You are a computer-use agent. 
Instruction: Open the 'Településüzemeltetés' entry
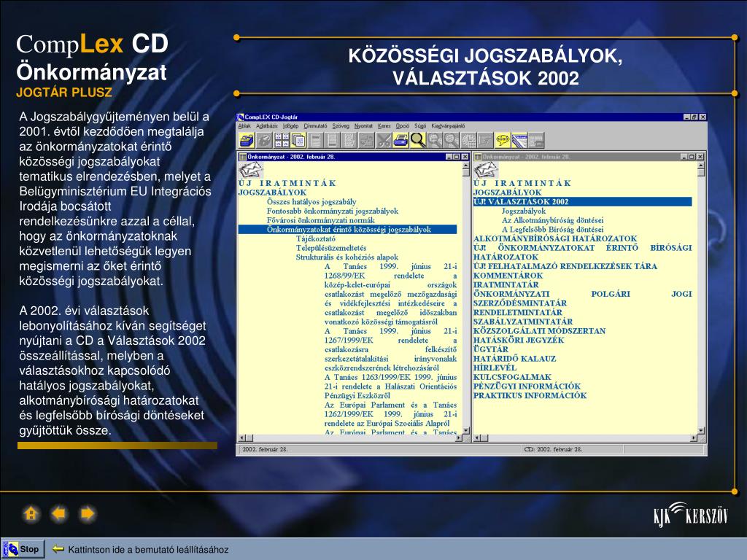pos(331,248)
